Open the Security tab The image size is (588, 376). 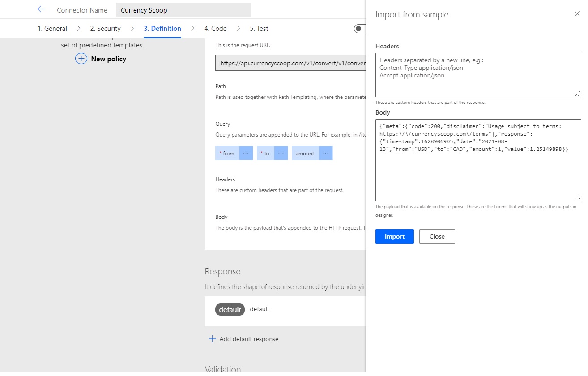[x=105, y=28]
